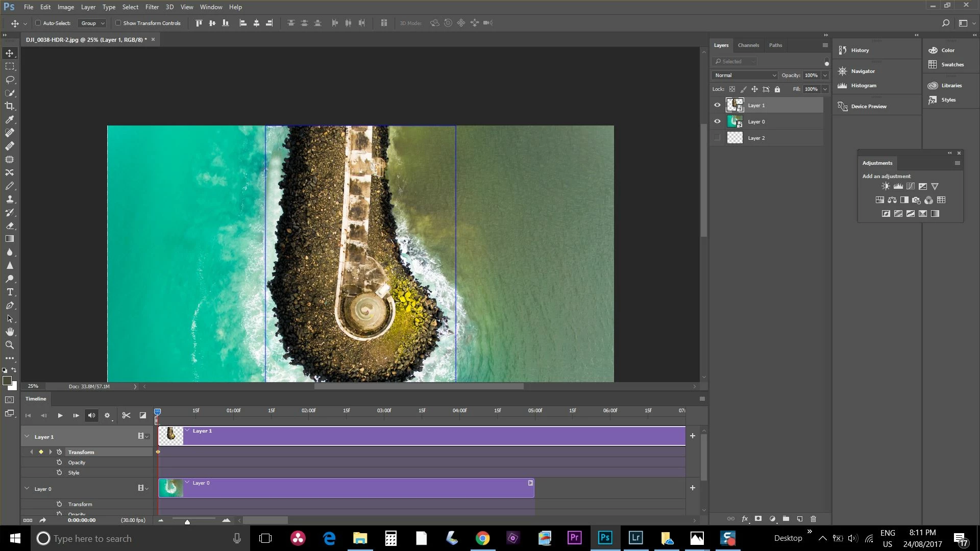Select the Lasso tool

coord(10,80)
